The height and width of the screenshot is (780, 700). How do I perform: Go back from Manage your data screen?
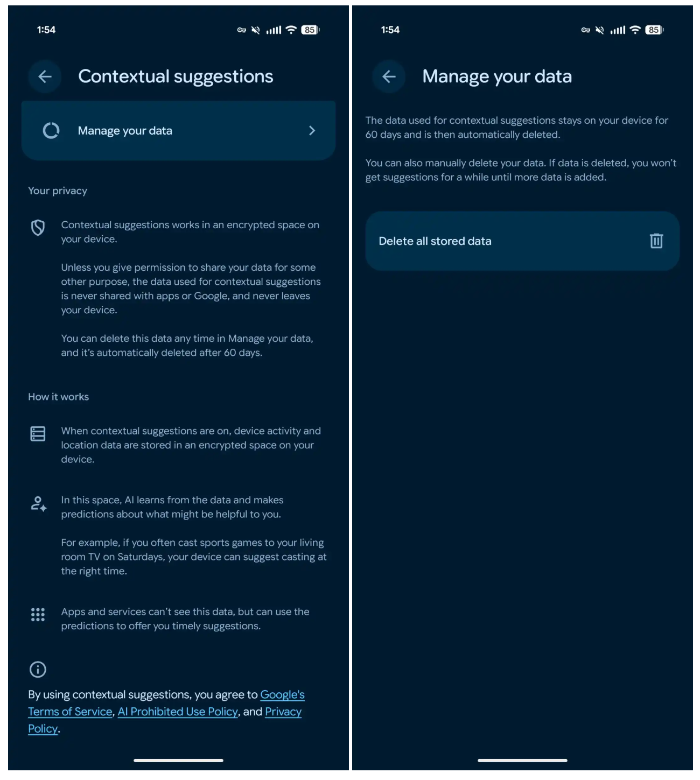(389, 76)
